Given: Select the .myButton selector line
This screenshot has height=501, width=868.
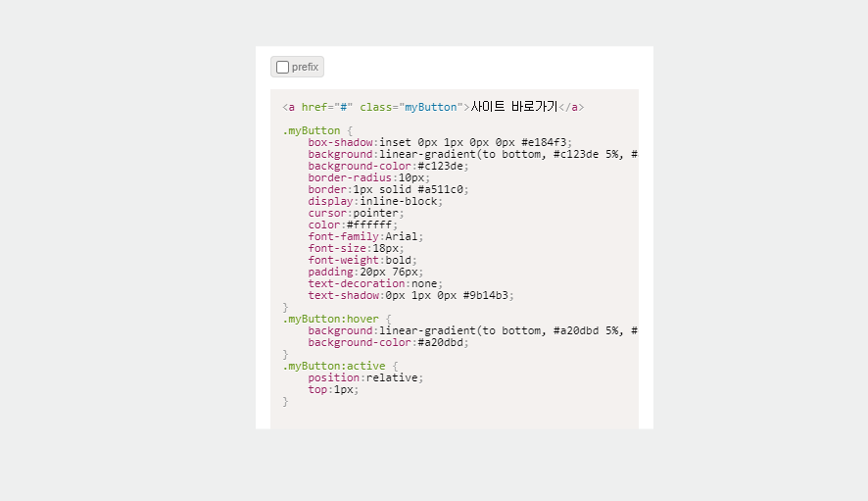Looking at the screenshot, I should [317, 130].
